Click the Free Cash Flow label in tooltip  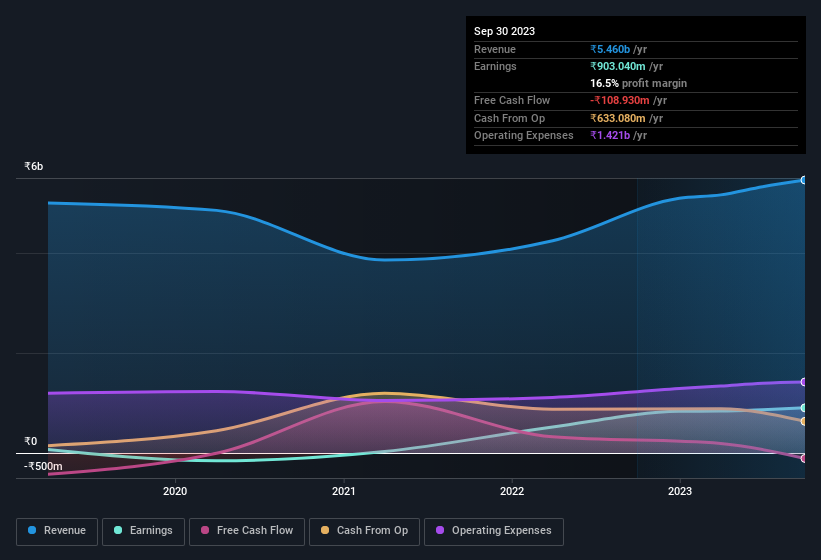click(512, 100)
